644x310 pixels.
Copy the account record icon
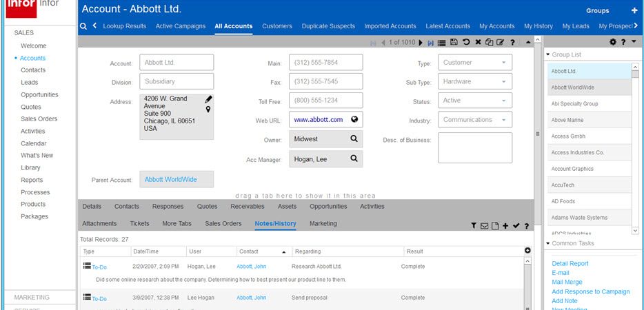489,42
